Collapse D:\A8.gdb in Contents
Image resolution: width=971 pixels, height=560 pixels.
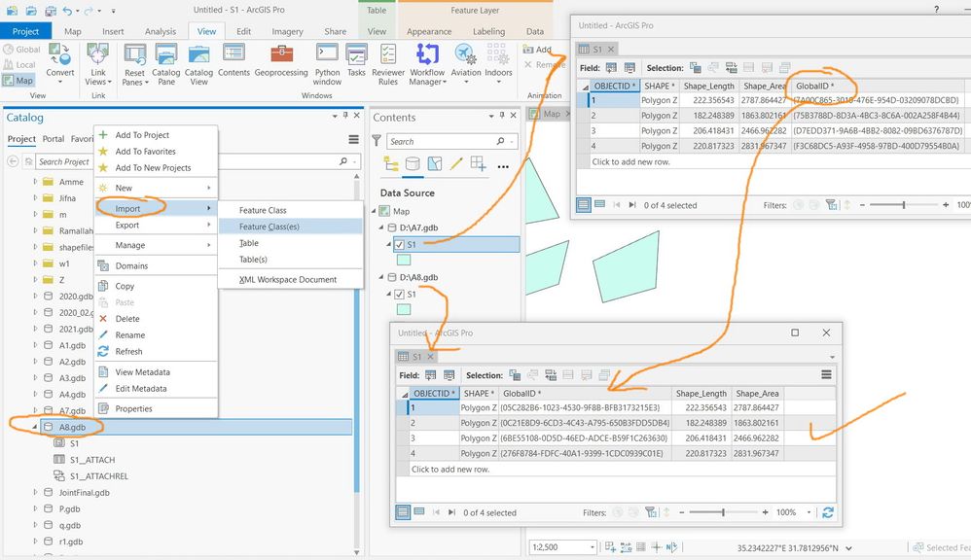pyautogui.click(x=381, y=277)
